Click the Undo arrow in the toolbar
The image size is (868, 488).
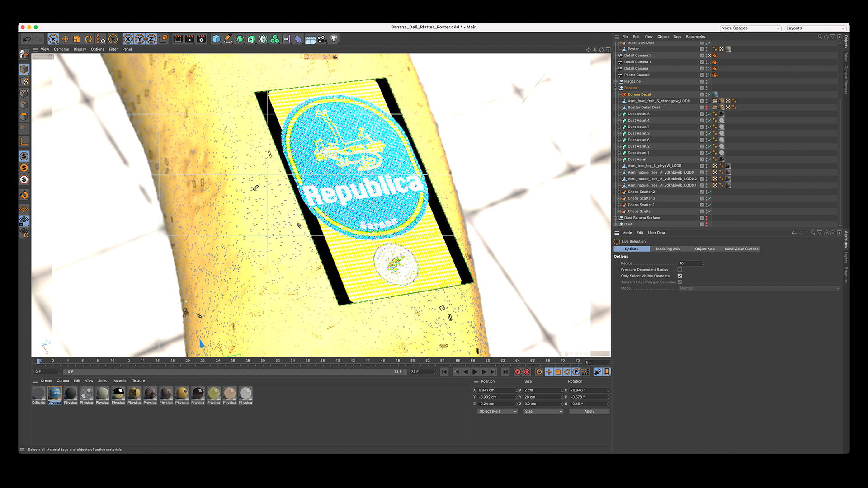coord(27,39)
